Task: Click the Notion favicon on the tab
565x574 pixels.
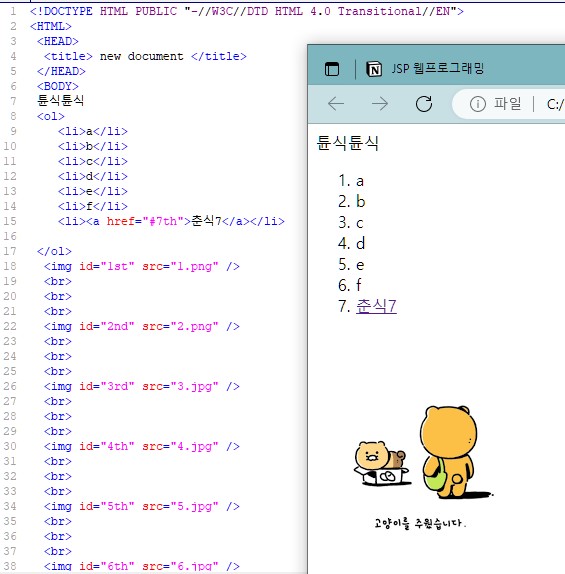Action: 374,69
